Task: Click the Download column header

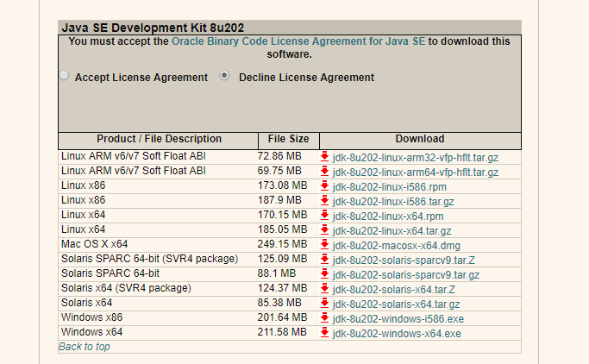Action: click(x=420, y=139)
